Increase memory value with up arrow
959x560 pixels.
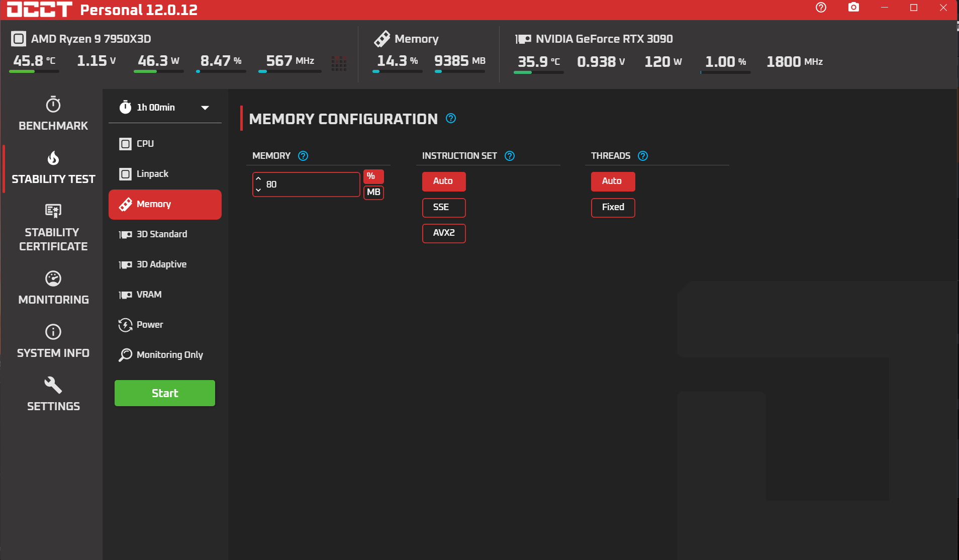click(258, 179)
